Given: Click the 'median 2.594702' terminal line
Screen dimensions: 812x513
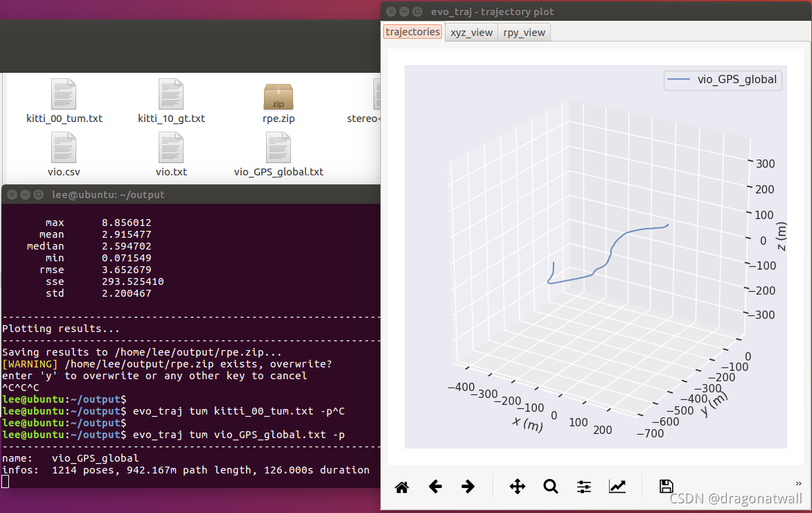Looking at the screenshot, I should click(x=89, y=246).
